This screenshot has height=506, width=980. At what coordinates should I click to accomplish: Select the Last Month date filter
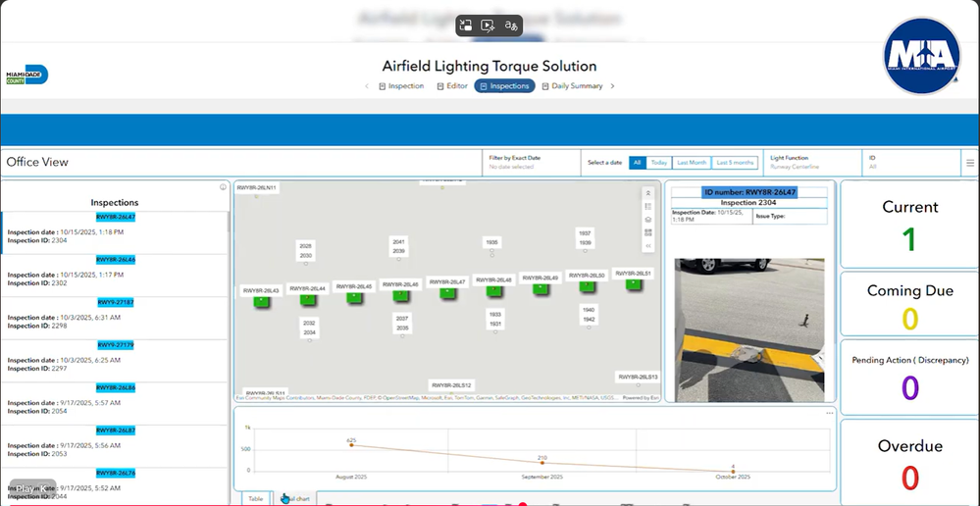click(692, 163)
